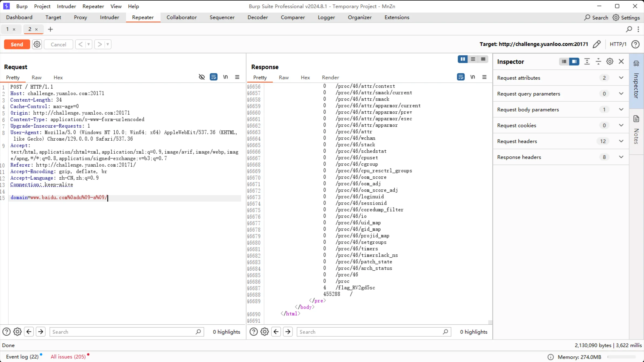Expand Response headers section
Image resolution: width=644 pixels, height=362 pixels.
[x=621, y=157]
